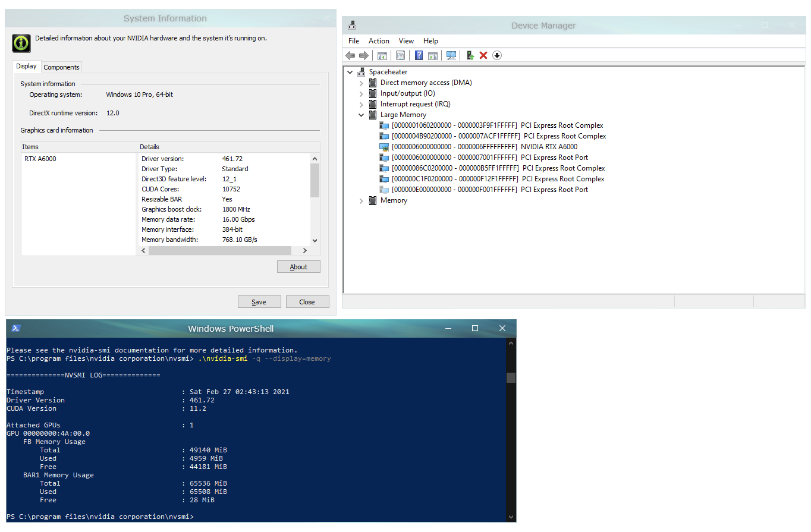
Task: Open the View menu in Device Manager
Action: (406, 41)
